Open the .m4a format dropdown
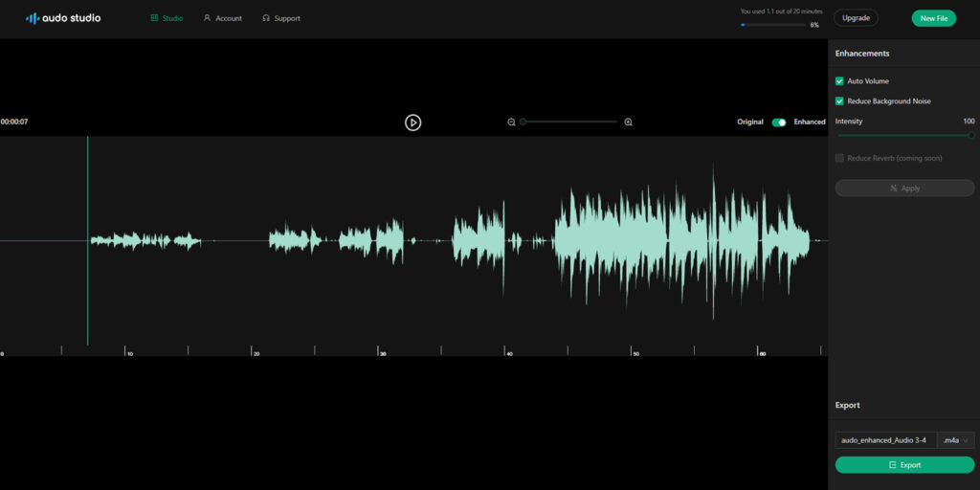 point(956,440)
